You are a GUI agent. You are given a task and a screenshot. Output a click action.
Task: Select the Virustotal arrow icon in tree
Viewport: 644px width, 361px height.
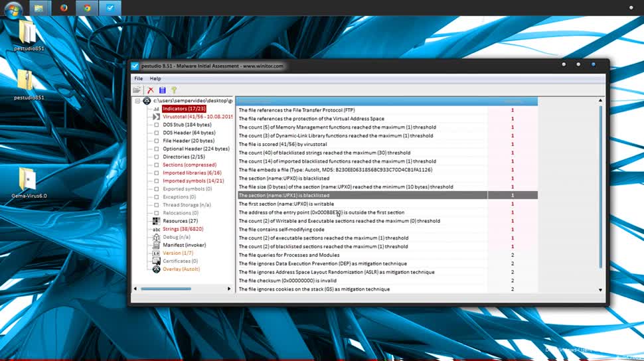click(156, 117)
